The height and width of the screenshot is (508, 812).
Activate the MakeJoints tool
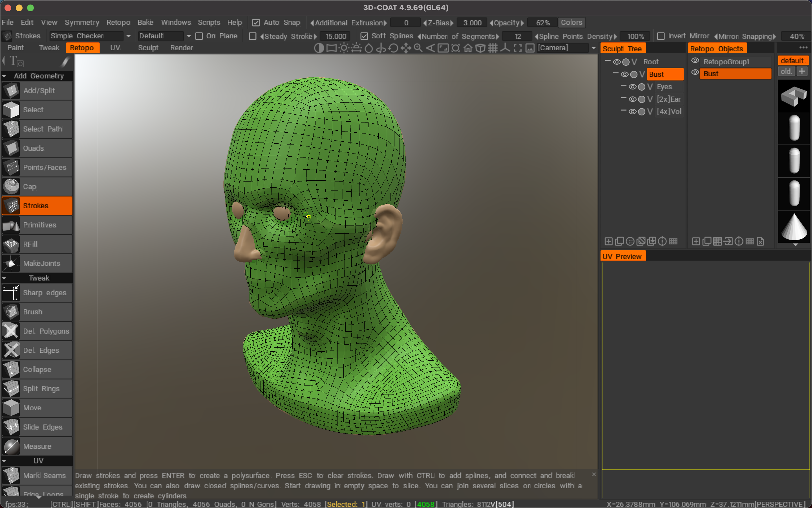tap(37, 263)
